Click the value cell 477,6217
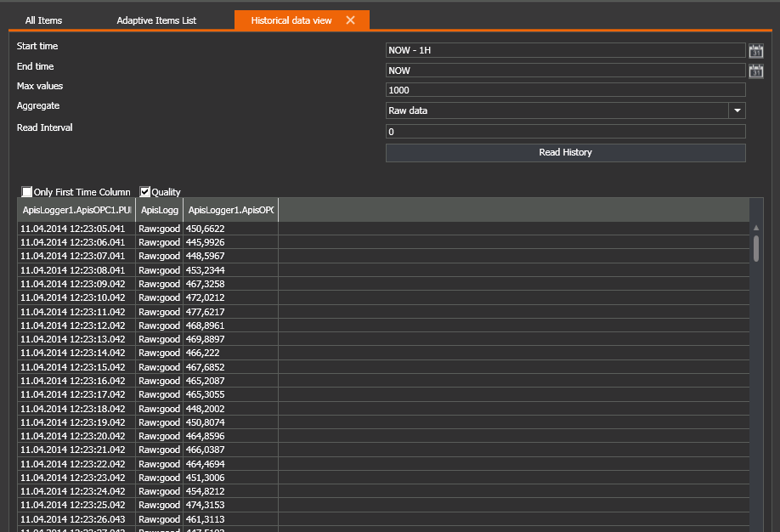 [x=206, y=312]
